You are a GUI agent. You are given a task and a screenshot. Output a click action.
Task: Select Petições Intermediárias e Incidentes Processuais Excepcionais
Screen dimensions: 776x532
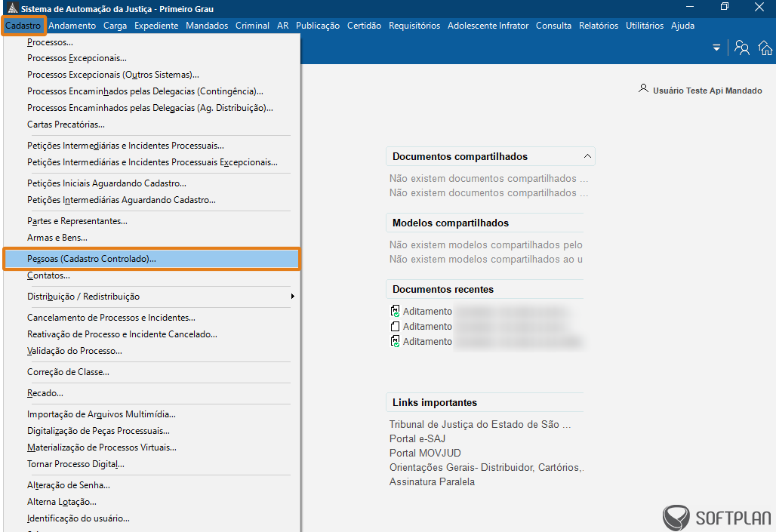point(151,161)
